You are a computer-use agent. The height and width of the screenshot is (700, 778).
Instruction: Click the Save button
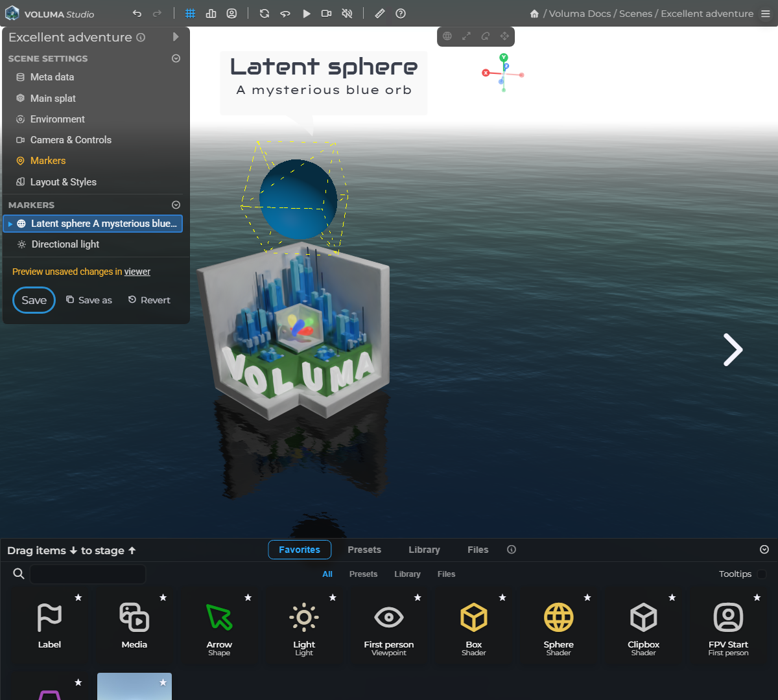[34, 300]
